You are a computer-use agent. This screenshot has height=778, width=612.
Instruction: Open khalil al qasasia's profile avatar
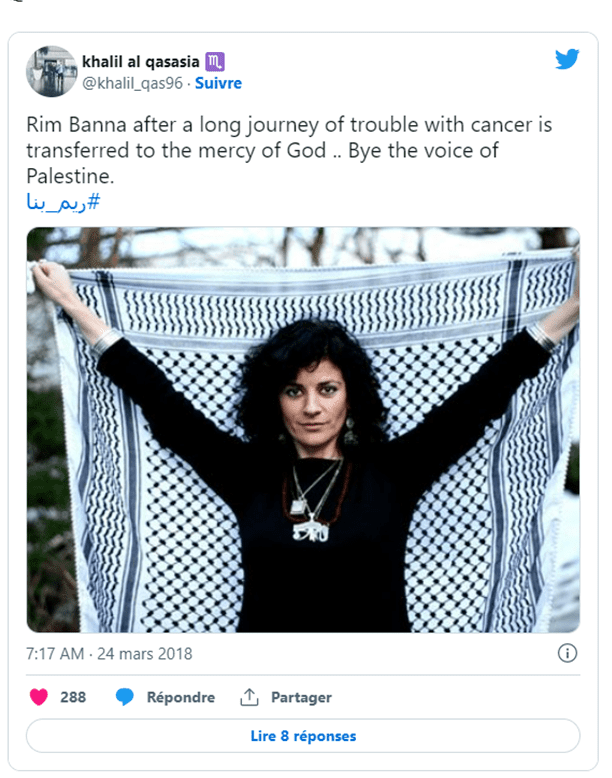coord(52,71)
